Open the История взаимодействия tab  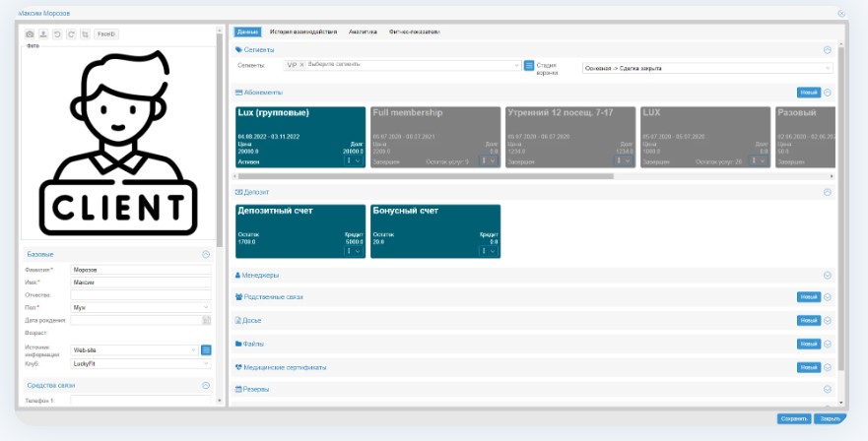303,32
